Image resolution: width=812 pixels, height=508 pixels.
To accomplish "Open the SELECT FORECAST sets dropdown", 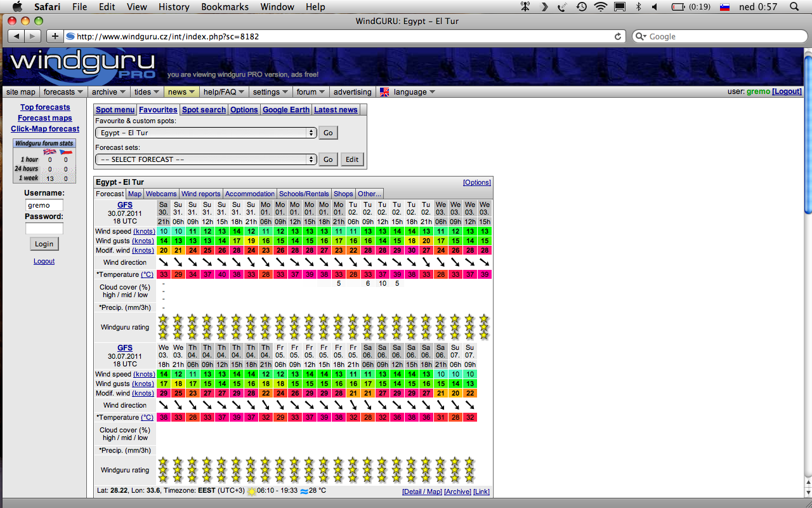I will click(206, 159).
